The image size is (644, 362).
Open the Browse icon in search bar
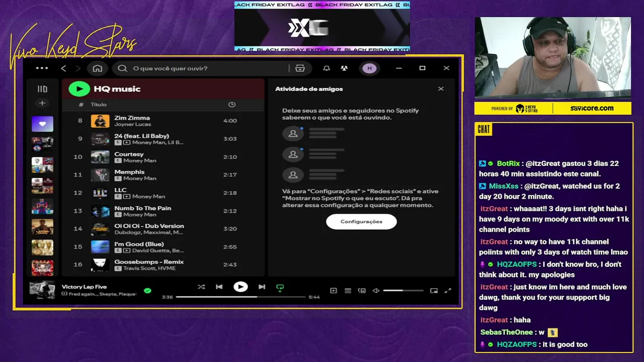pos(300,68)
